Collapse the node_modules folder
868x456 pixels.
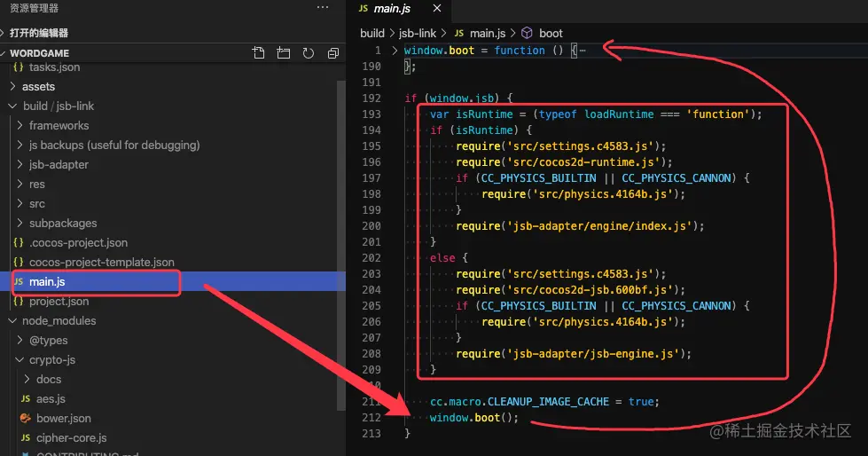59,320
